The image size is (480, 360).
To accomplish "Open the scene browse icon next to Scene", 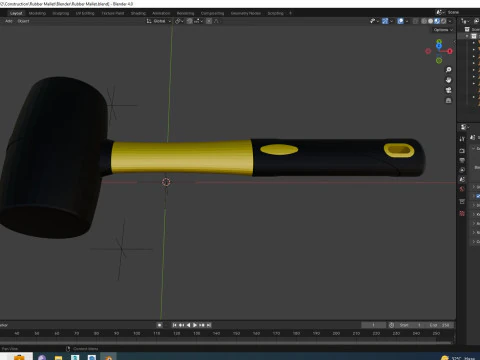I will coord(441,12).
